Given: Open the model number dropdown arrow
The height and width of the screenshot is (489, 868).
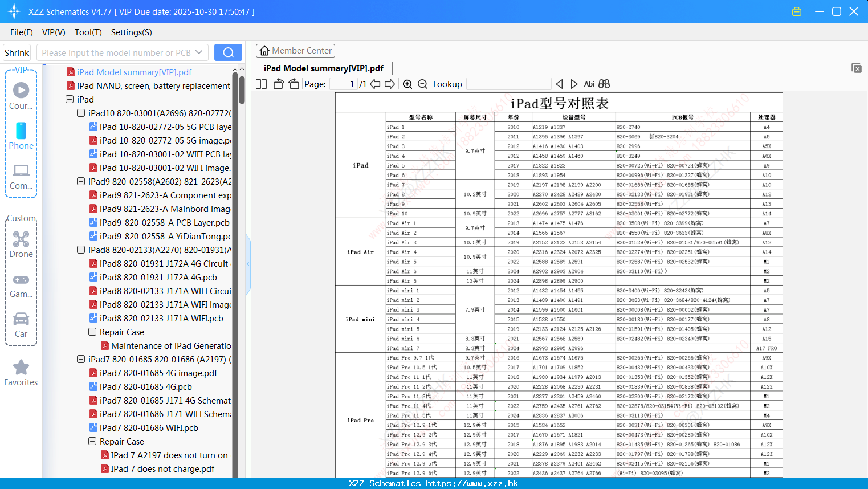Looking at the screenshot, I should pos(199,52).
